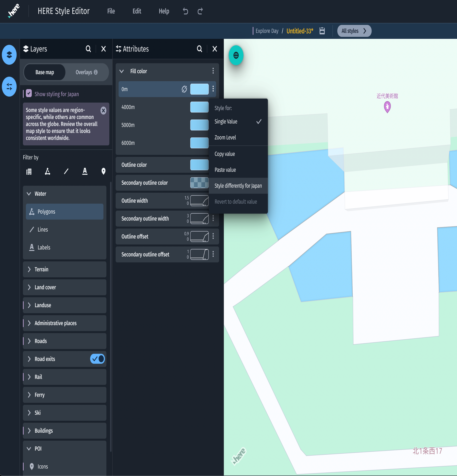The width and height of the screenshot is (457, 476).
Task: Filter layers by polygon type icon
Action: click(x=48, y=171)
